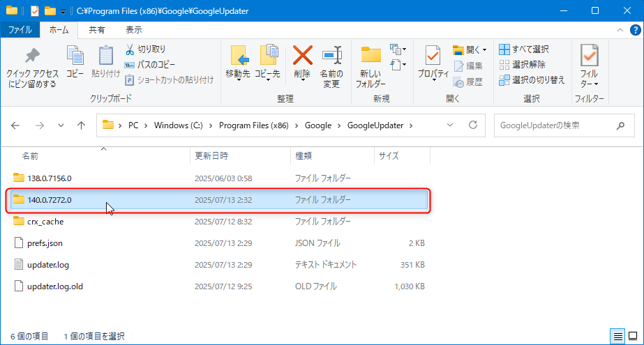Image resolution: width=644 pixels, height=345 pixels.
Task: Click Select all (すべて選択)
Action: pyautogui.click(x=524, y=49)
